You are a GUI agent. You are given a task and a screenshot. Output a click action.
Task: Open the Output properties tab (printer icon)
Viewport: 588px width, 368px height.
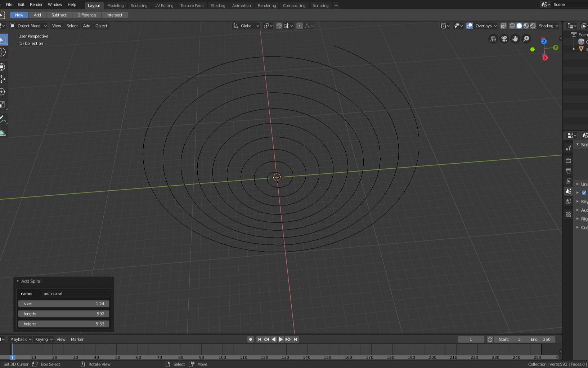568,171
